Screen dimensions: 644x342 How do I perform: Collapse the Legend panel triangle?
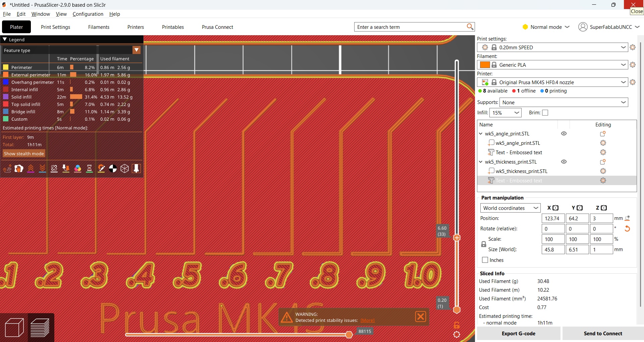pos(5,39)
